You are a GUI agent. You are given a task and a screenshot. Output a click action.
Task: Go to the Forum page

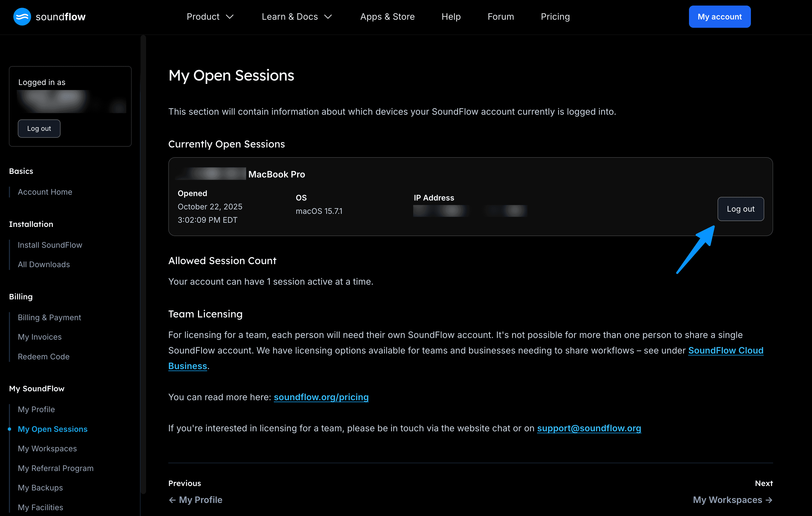(500, 17)
